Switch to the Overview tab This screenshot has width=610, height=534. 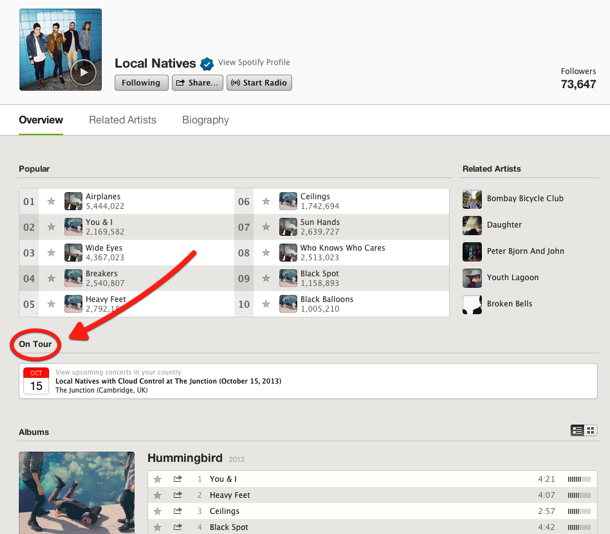(x=41, y=120)
